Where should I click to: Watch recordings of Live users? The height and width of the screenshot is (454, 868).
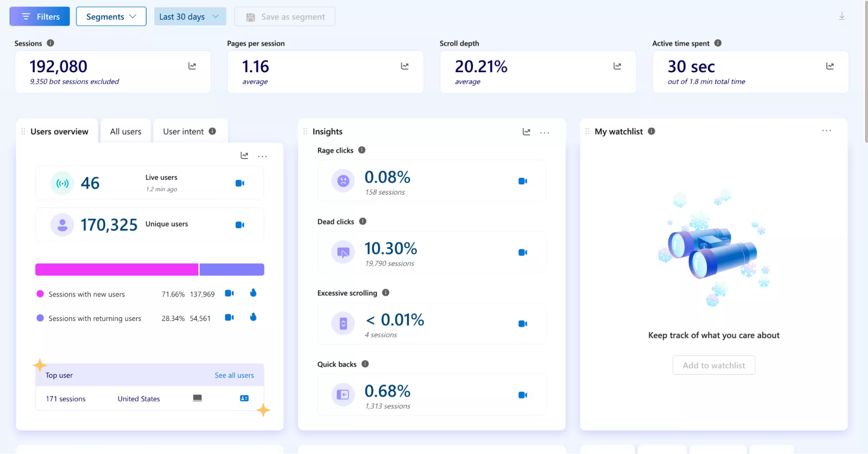(x=240, y=183)
